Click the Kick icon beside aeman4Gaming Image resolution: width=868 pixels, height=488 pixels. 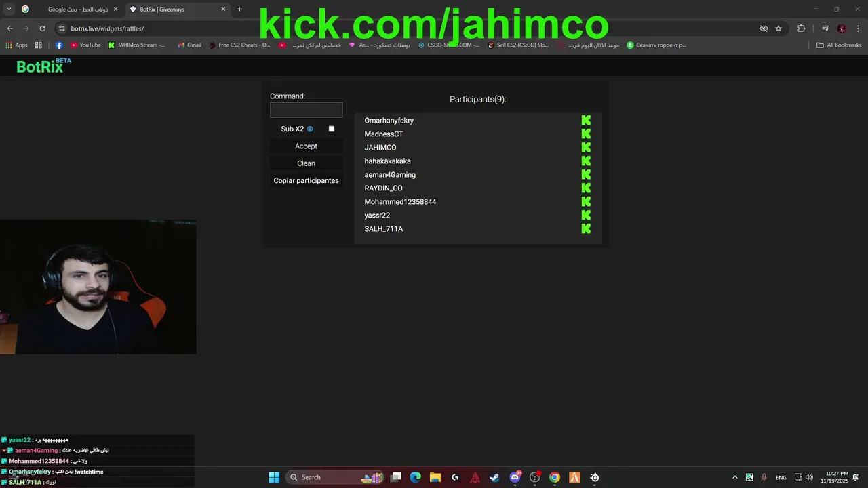586,174
